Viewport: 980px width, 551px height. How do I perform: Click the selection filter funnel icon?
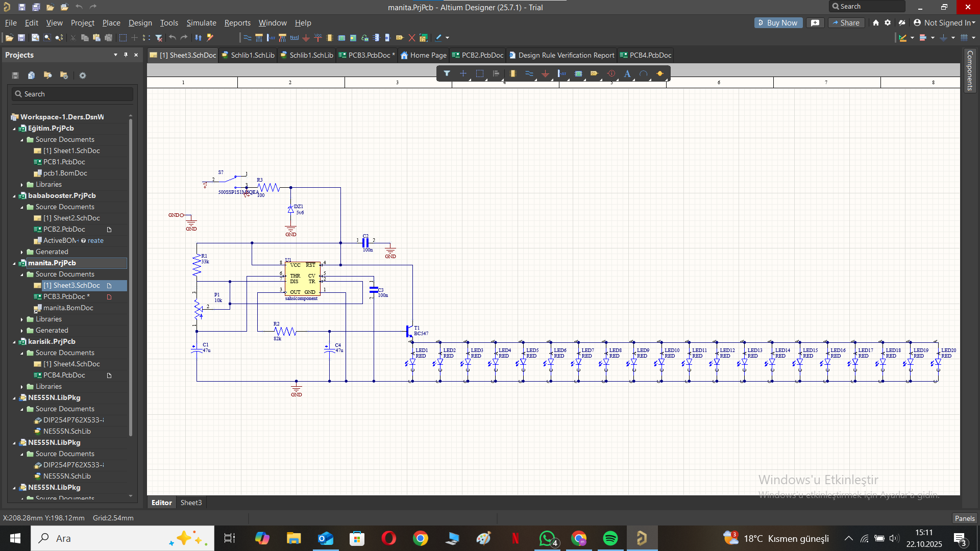click(447, 73)
